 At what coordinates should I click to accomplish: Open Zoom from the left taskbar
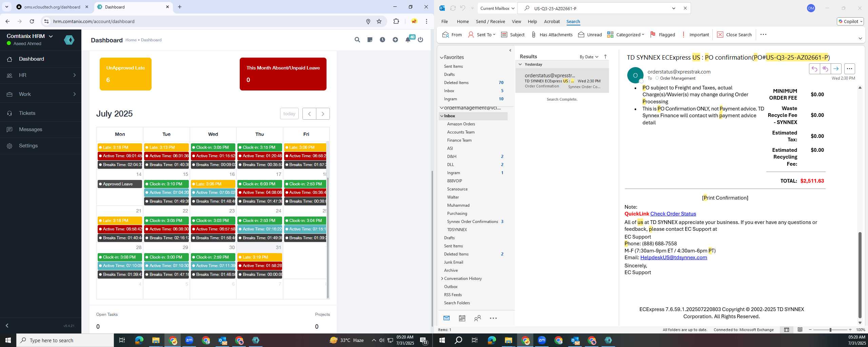189,340
